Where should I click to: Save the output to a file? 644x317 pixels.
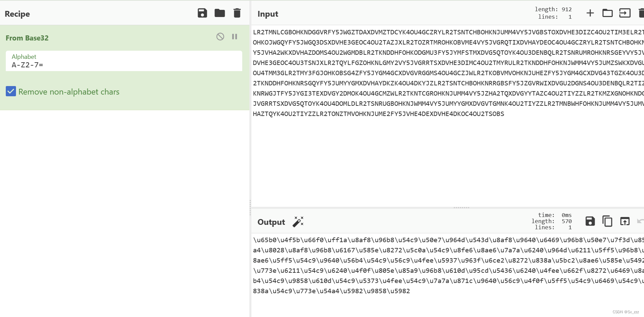pyautogui.click(x=590, y=221)
